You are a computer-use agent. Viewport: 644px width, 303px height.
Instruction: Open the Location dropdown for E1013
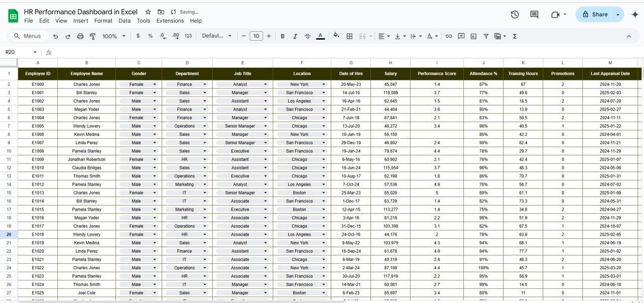325,193
